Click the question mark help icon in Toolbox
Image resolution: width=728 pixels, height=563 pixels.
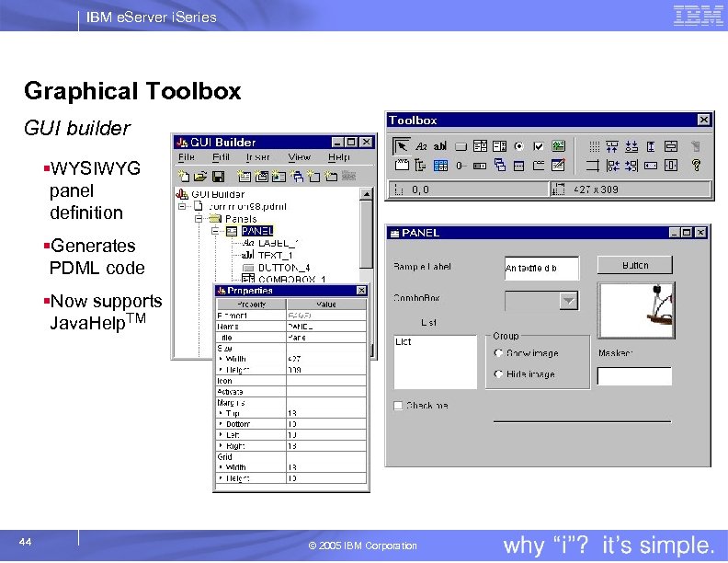click(x=696, y=165)
